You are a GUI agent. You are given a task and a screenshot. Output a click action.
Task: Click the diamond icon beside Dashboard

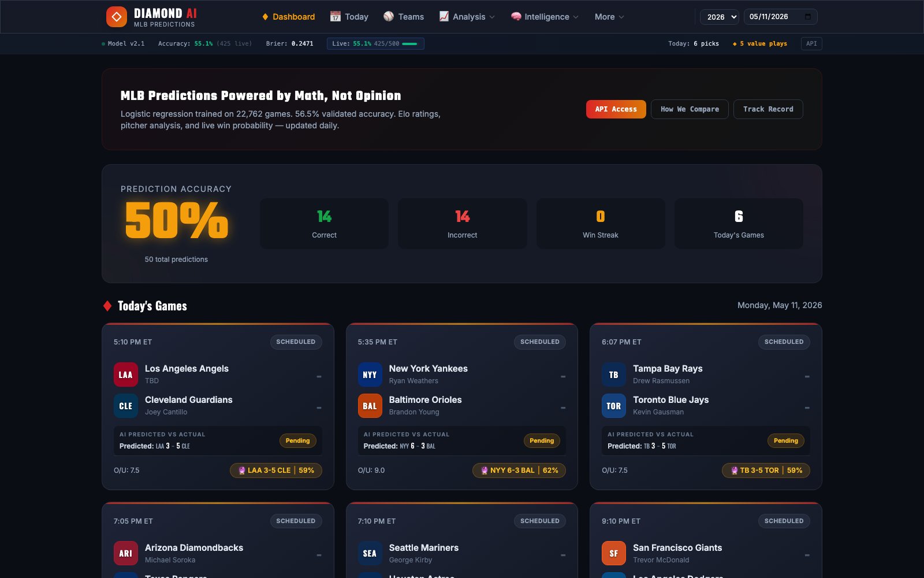(266, 17)
